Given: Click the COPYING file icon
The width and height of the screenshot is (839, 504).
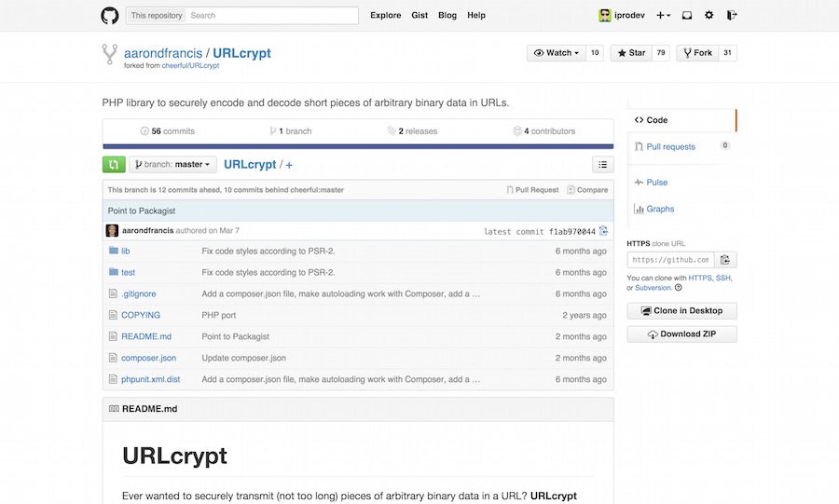Looking at the screenshot, I should click(x=113, y=315).
